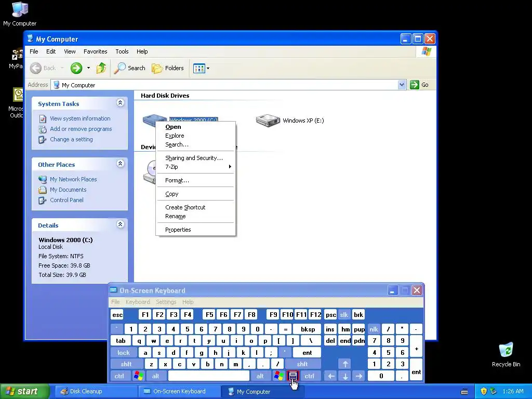Click the left Windows logo key
The height and width of the screenshot is (399, 532).
138,376
